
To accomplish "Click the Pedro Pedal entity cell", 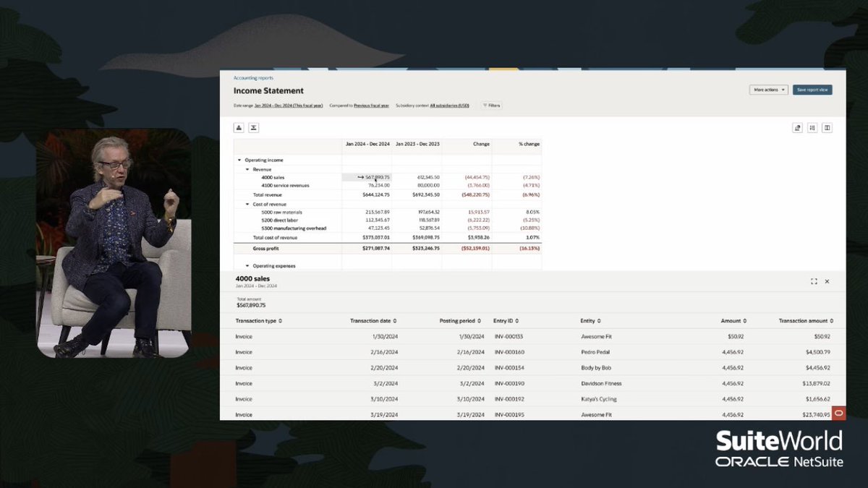I will pos(596,352).
